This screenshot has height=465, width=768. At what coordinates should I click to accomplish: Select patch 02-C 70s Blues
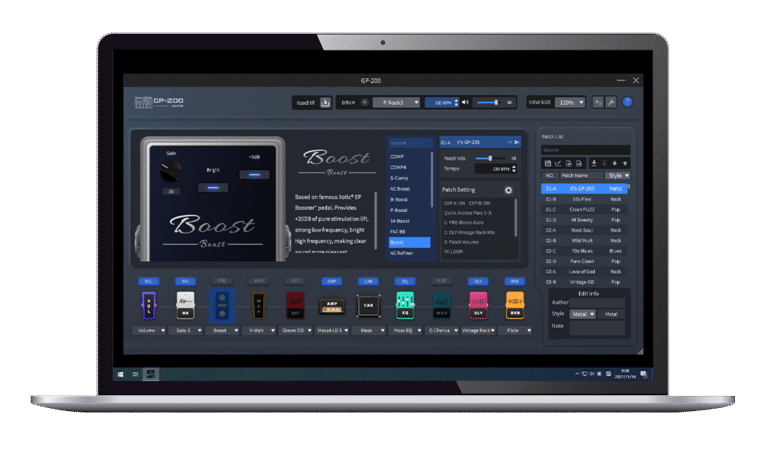(x=584, y=251)
